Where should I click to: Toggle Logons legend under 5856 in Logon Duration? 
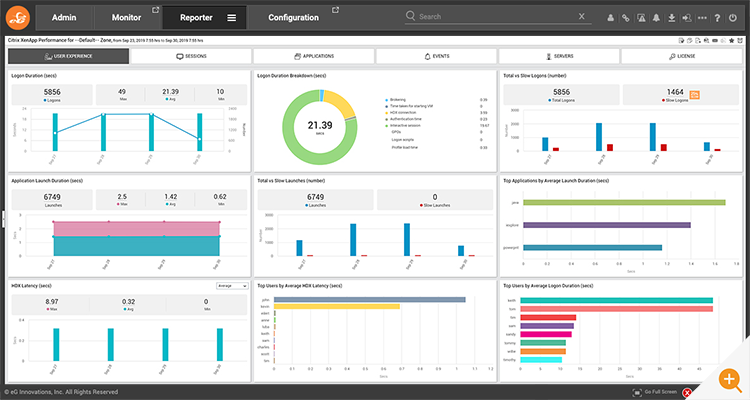(x=52, y=100)
